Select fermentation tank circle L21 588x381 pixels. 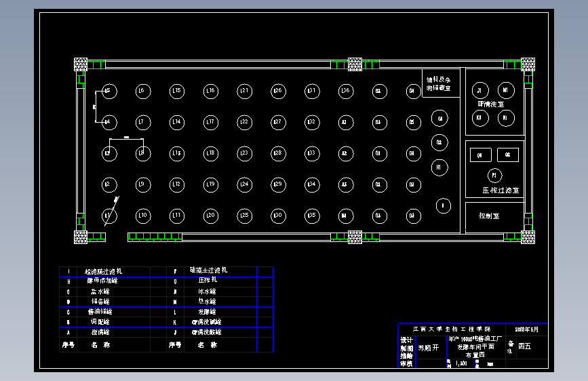[245, 91]
